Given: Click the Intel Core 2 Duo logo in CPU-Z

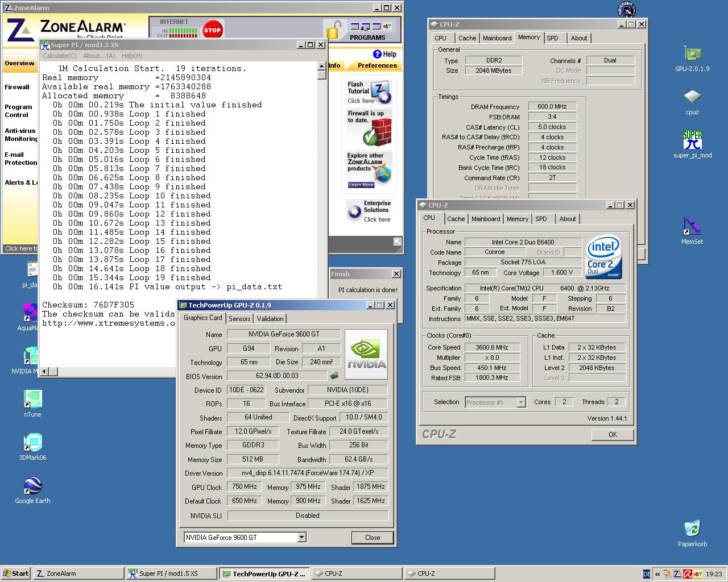Looking at the screenshot, I should point(604,257).
